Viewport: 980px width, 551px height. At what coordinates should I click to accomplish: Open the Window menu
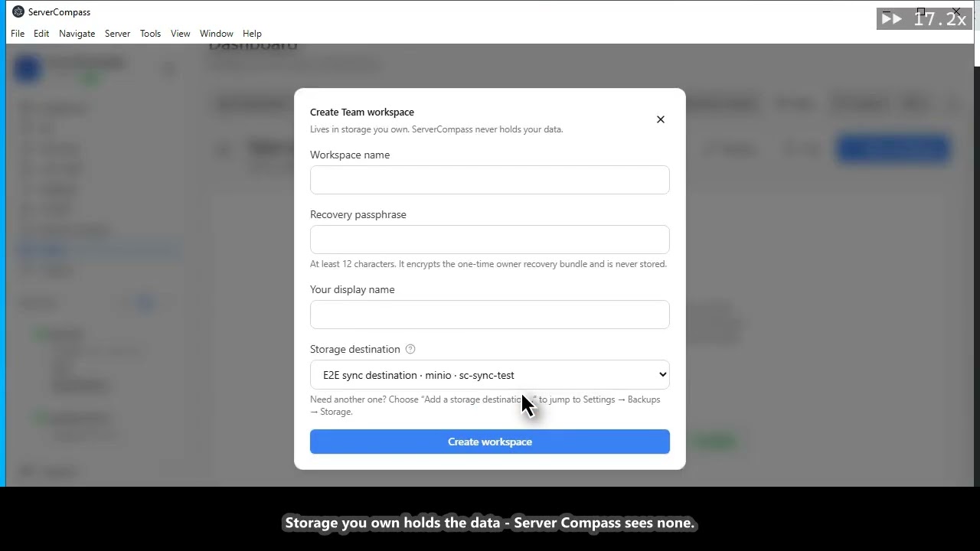coord(217,34)
